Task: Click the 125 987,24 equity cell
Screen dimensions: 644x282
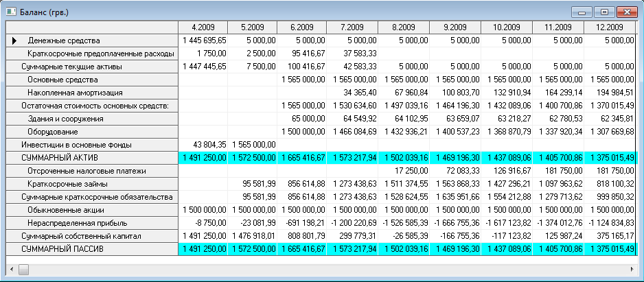Action: [558, 236]
